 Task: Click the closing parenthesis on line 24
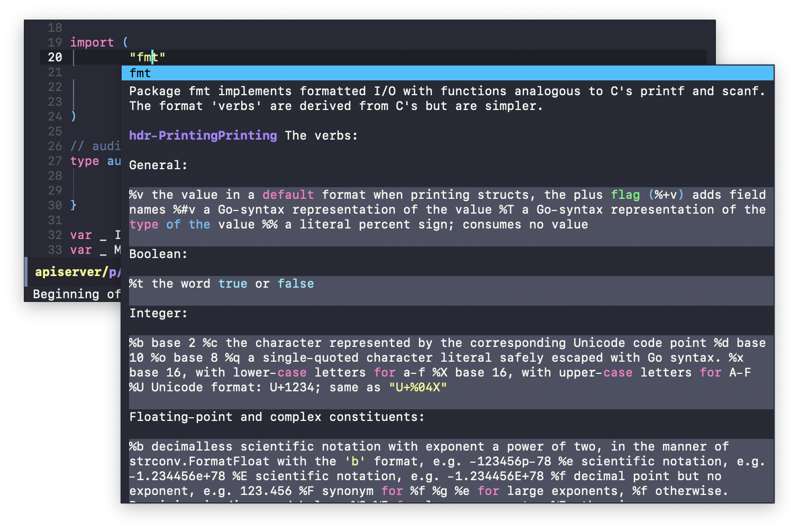(x=74, y=116)
